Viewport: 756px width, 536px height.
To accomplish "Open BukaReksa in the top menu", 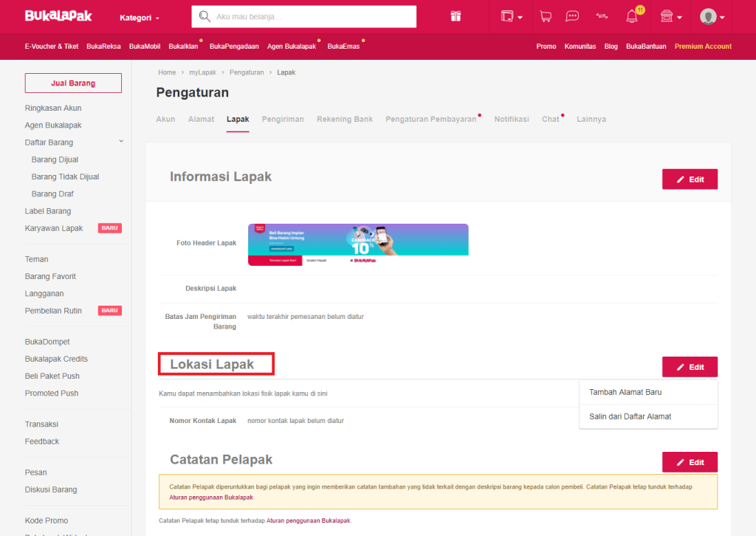I will click(x=103, y=47).
